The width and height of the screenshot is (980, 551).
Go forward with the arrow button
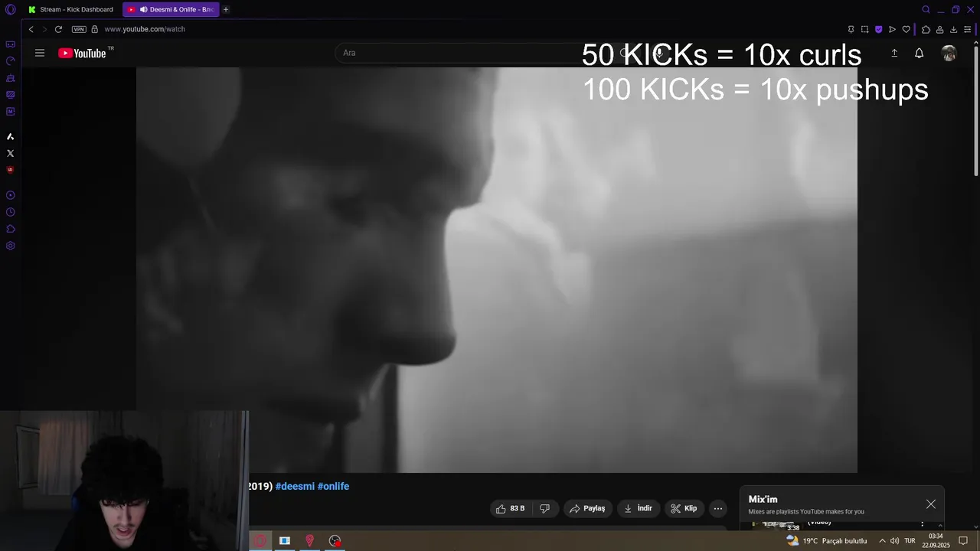coord(44,29)
